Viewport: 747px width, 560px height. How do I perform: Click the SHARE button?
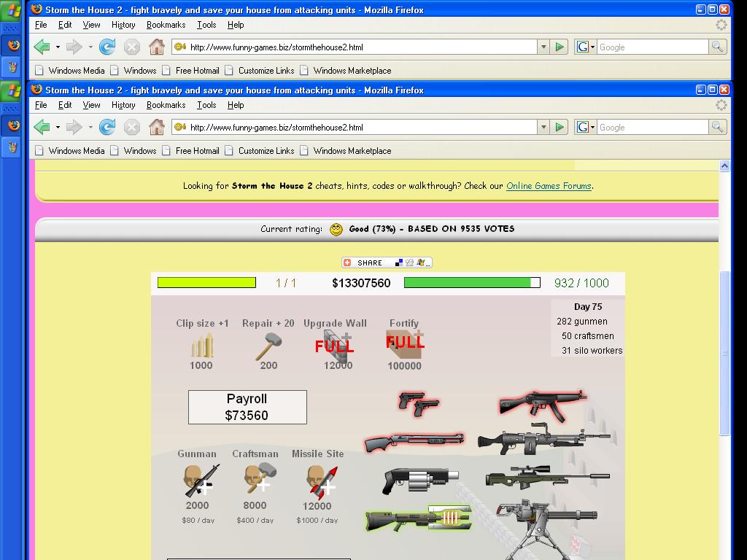pos(387,262)
